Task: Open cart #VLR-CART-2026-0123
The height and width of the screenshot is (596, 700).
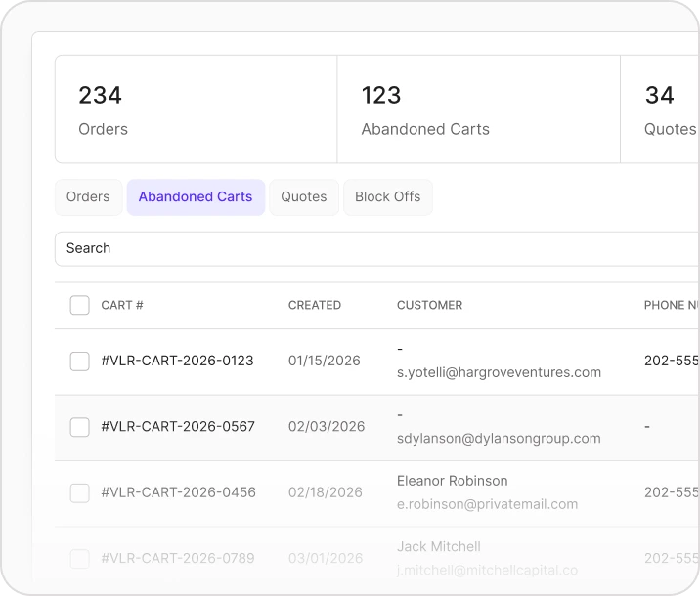Action: (x=177, y=361)
